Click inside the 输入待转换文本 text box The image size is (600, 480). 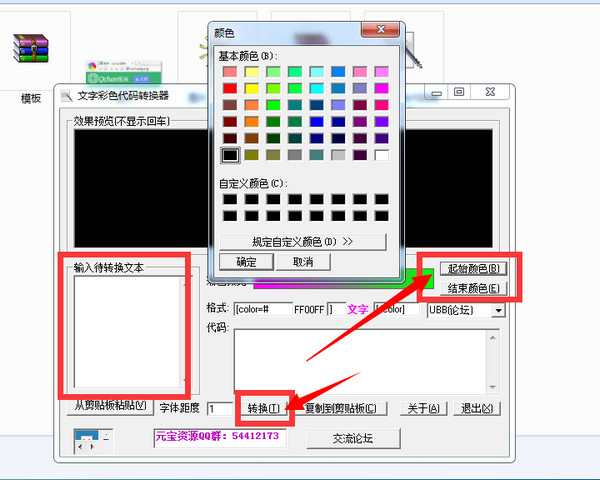[129, 332]
